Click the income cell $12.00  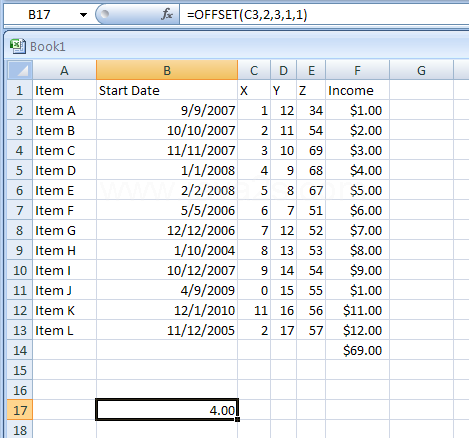357,330
